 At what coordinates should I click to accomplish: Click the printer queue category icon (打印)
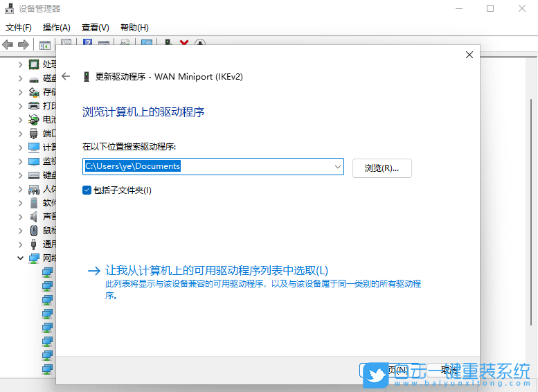[x=34, y=106]
